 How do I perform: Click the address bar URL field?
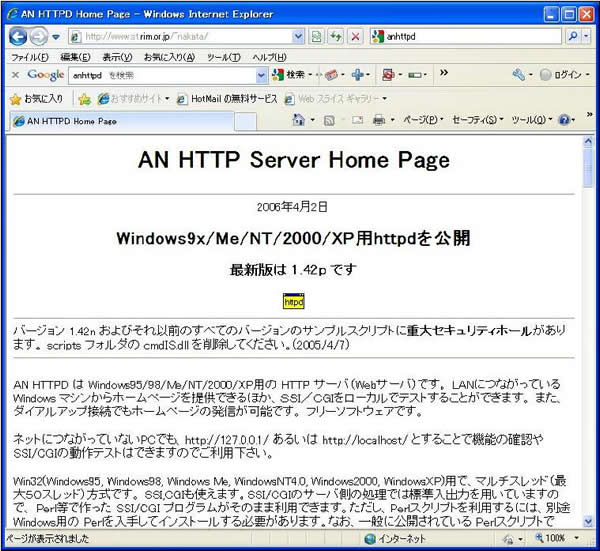pyautogui.click(x=181, y=37)
